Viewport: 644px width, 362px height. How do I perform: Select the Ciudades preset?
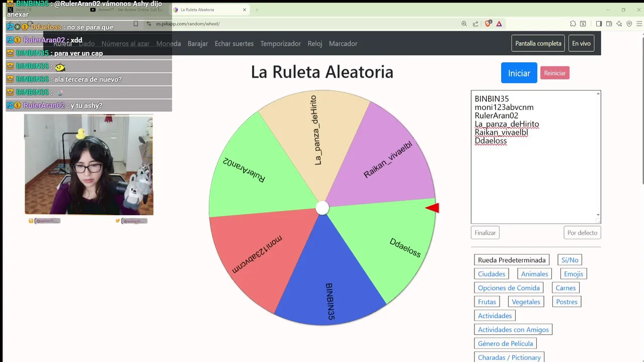pyautogui.click(x=492, y=274)
